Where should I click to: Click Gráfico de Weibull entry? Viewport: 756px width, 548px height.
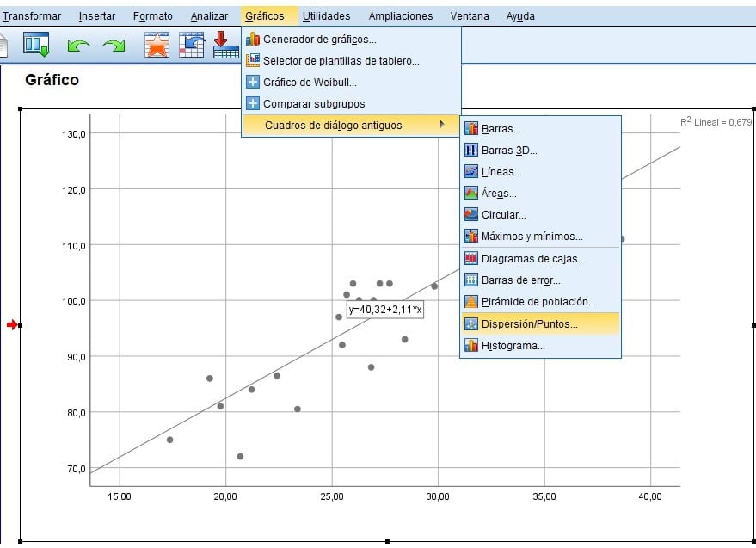[x=310, y=83]
